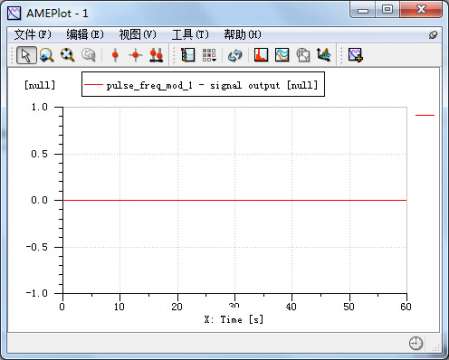This screenshot has height=360, width=449.
Task: Click the pin icon at menu bar right
Action: (x=433, y=35)
